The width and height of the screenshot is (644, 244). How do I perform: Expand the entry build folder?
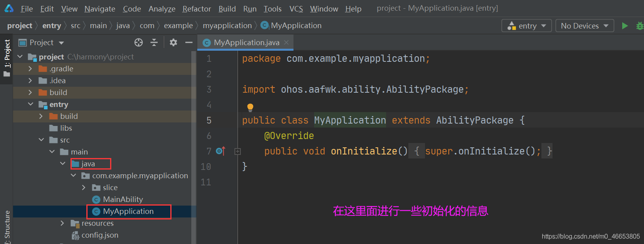(41, 116)
